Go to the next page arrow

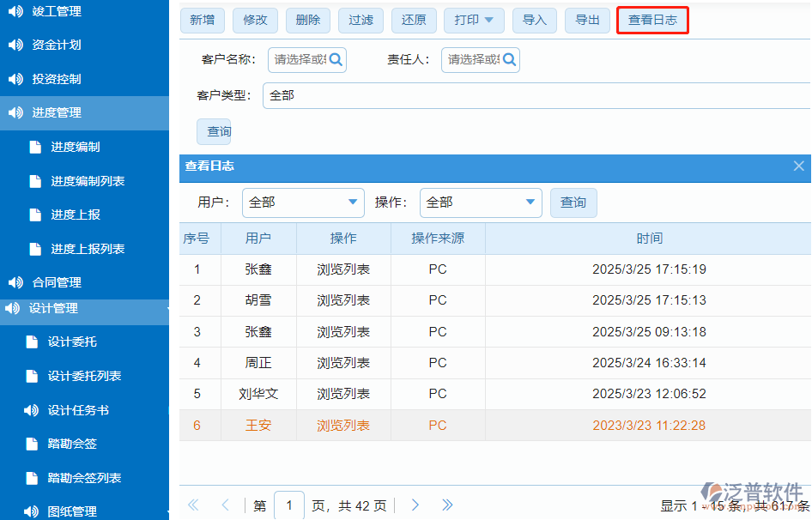[x=415, y=505]
